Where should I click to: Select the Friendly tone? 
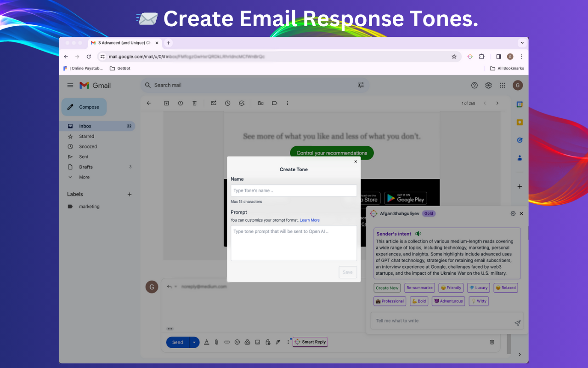click(x=451, y=288)
